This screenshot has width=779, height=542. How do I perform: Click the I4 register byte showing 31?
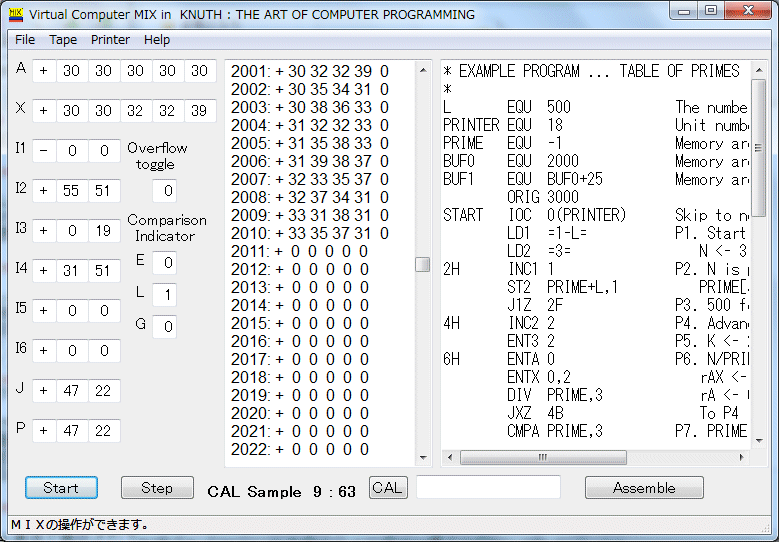(x=72, y=271)
